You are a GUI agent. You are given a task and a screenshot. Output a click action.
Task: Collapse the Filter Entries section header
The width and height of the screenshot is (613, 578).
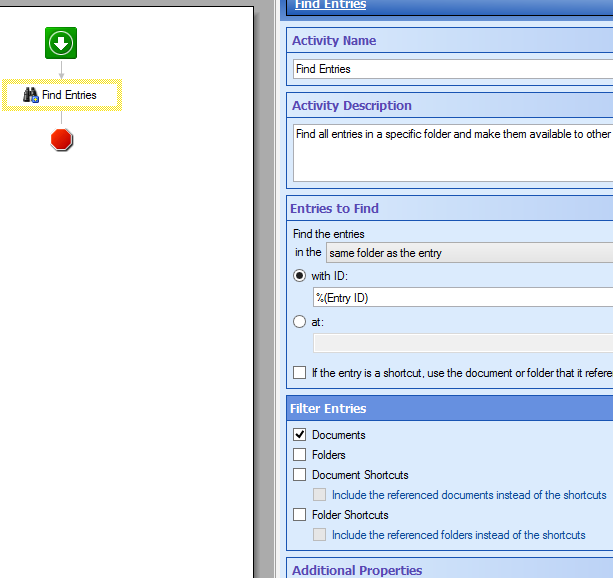pos(450,409)
